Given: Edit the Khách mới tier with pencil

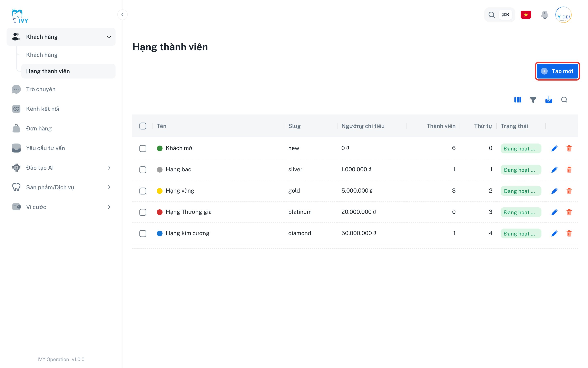Looking at the screenshot, I should tap(554, 148).
